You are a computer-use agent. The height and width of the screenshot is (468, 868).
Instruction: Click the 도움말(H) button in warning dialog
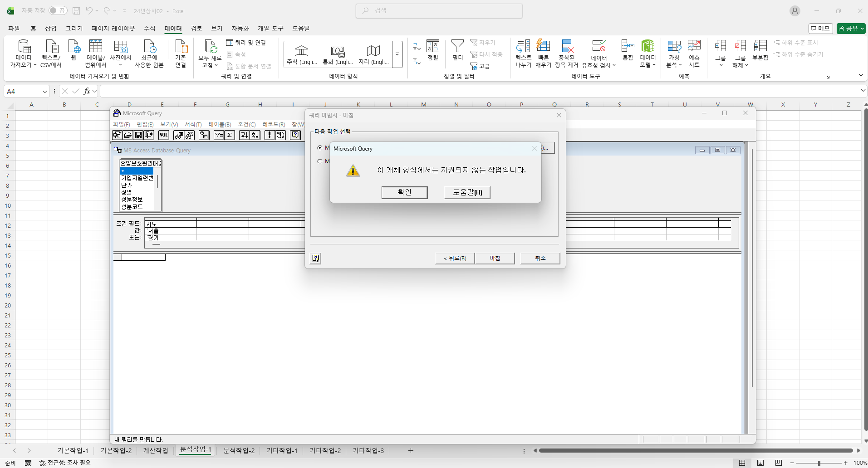coord(467,192)
